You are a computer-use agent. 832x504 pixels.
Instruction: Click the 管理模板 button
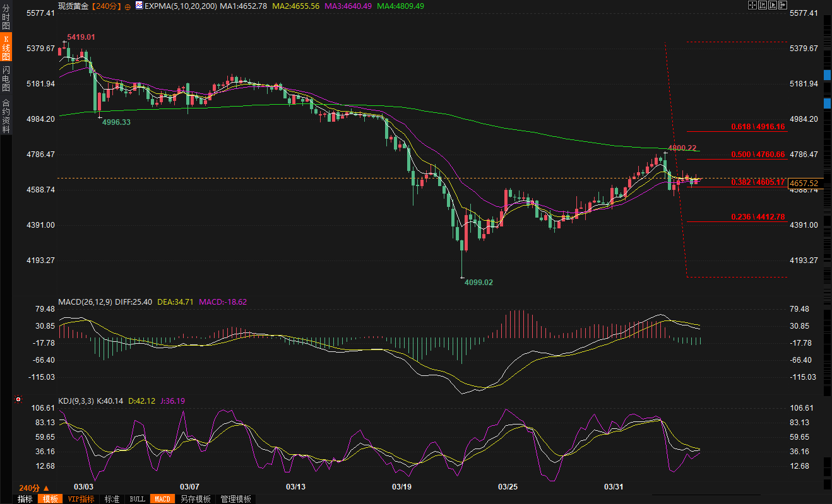[235, 499]
